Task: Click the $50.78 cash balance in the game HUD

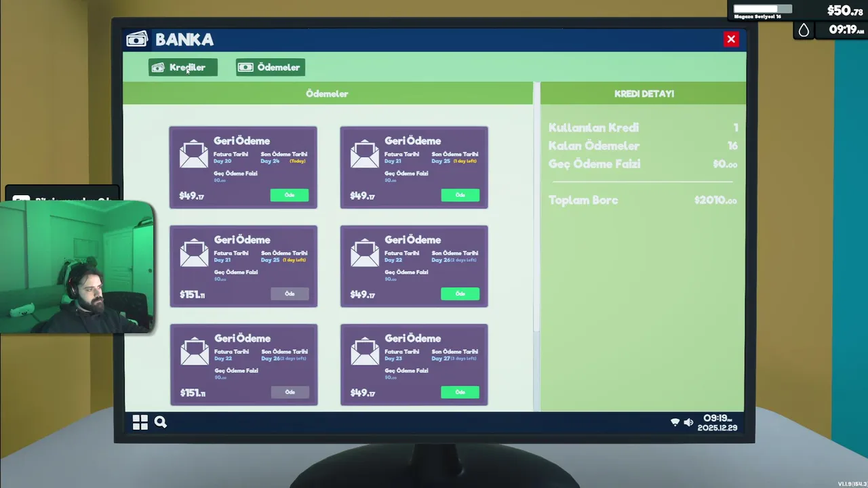Action: point(844,10)
